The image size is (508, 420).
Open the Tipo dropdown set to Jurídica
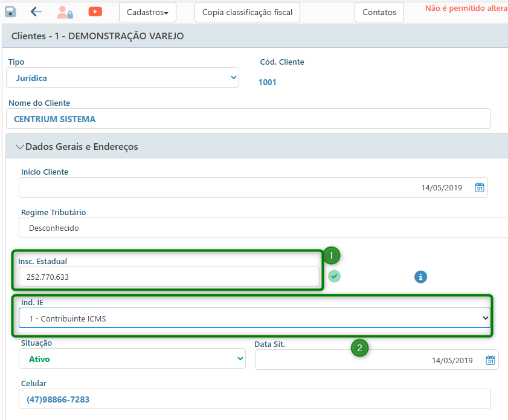point(123,78)
